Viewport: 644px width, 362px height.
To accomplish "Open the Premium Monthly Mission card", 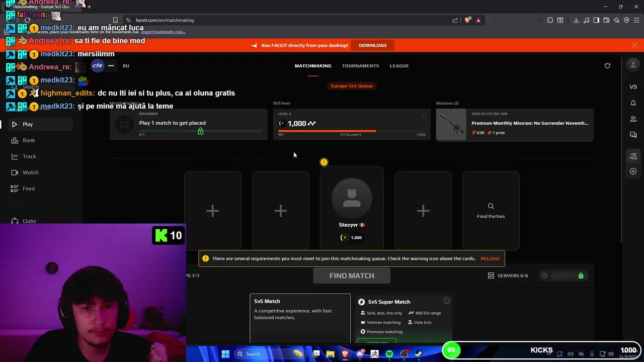I will click(x=515, y=125).
